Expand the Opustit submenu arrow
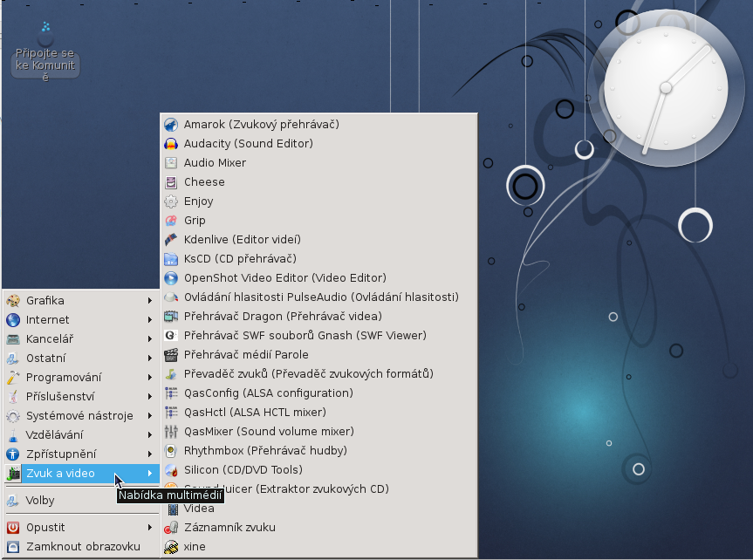 click(x=150, y=528)
